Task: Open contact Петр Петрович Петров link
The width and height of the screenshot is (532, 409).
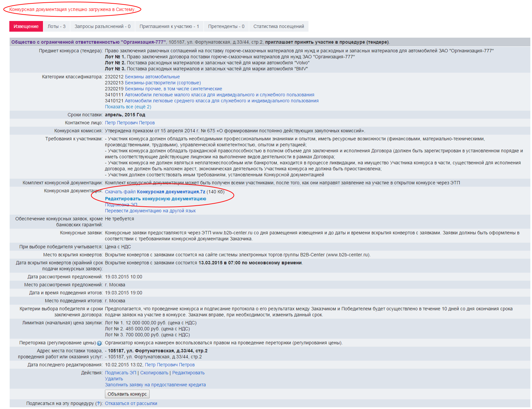Action: coord(130,123)
